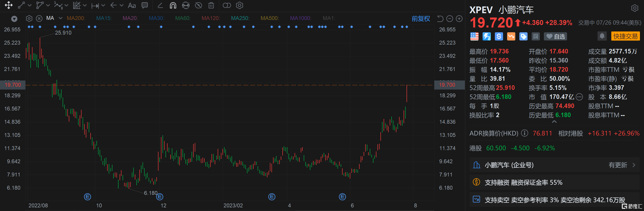Zoom in the chart with plus
Screen dimensions: 644x211
pyautogui.click(x=459, y=18)
